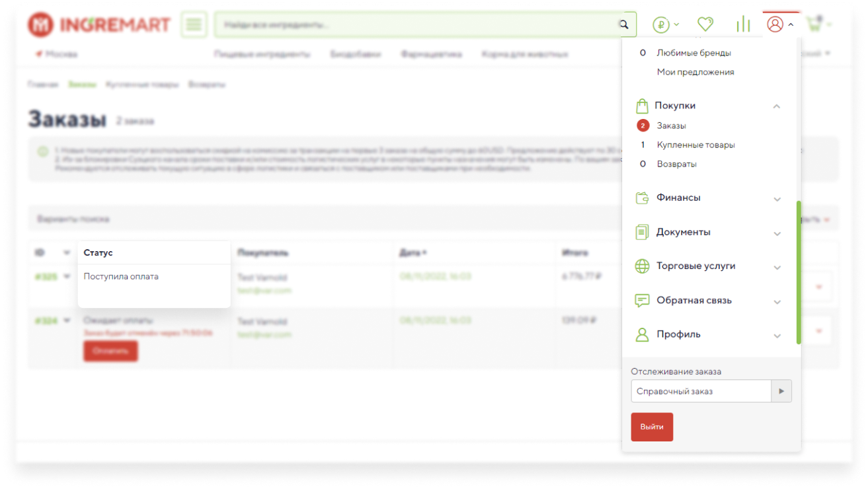Open the ID column dropdown arrow
Screen dimensions: 868x489
point(67,253)
